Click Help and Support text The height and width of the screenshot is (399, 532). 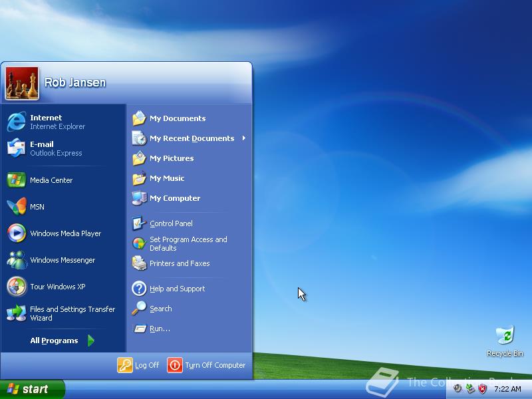pos(177,289)
